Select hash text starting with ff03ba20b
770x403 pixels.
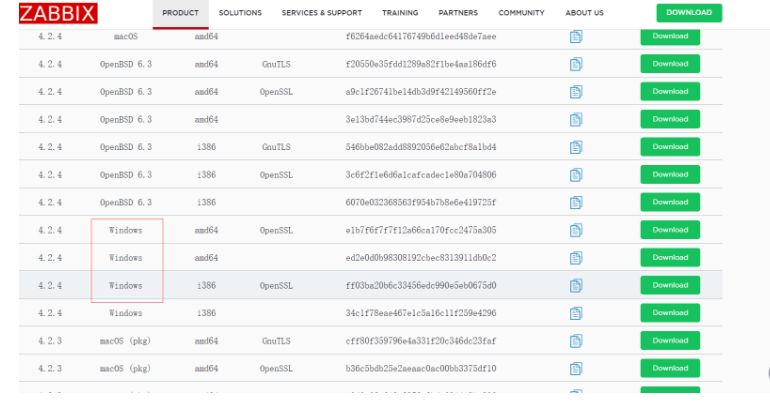coord(421,286)
